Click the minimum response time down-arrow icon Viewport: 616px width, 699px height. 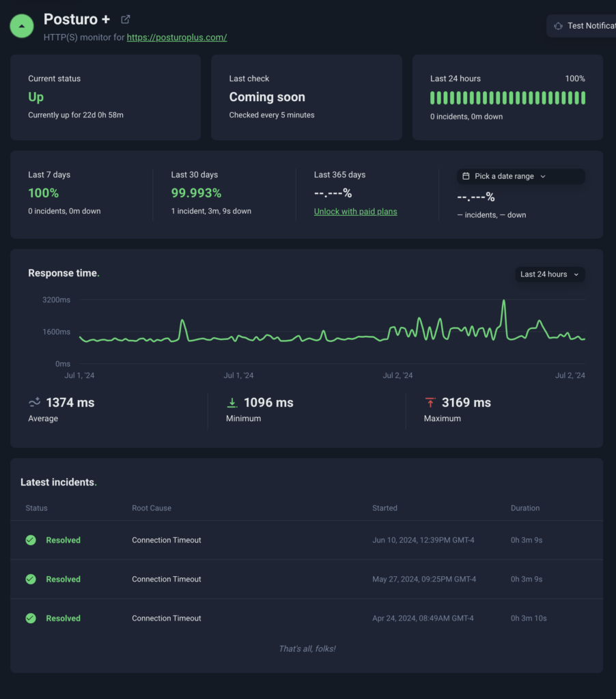click(x=232, y=403)
